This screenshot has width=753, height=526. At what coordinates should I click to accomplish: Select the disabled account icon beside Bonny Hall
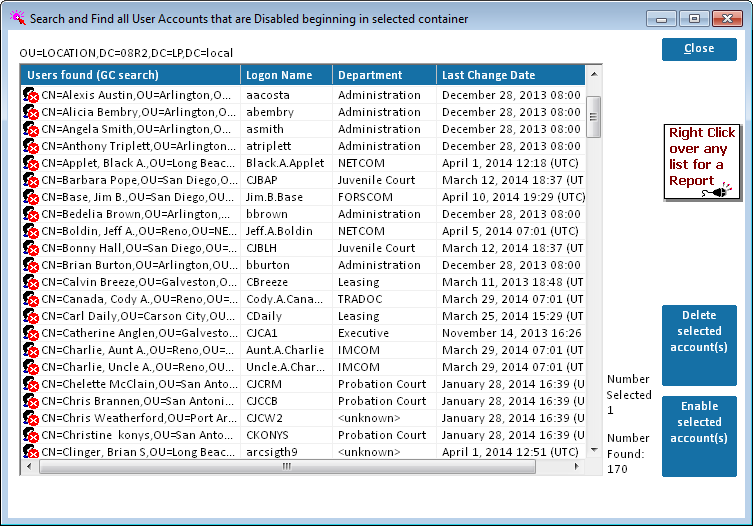[31, 248]
